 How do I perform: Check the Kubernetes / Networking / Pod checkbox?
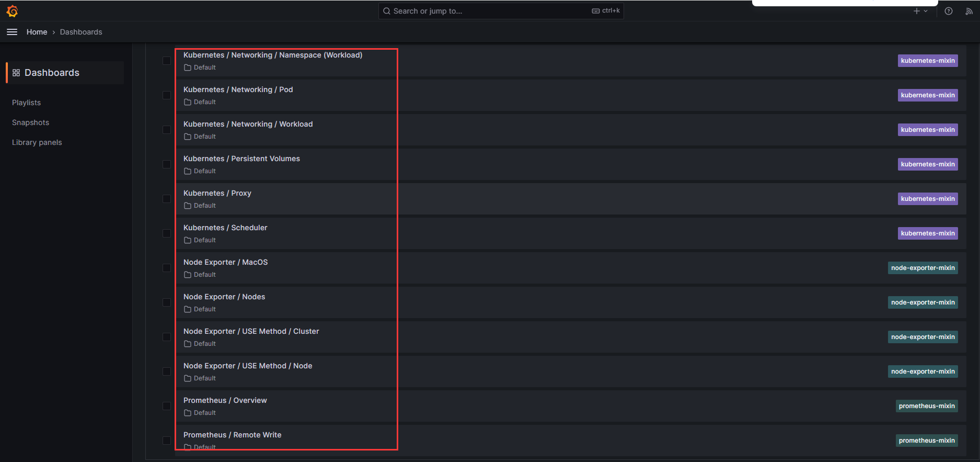pos(167,95)
